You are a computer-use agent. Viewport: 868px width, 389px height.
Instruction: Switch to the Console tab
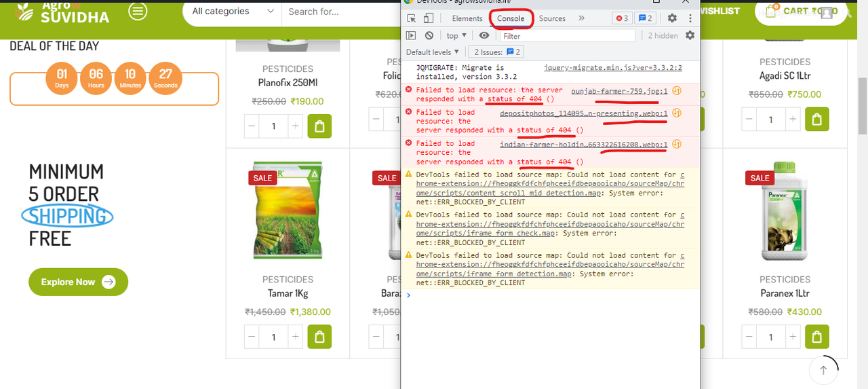point(511,18)
